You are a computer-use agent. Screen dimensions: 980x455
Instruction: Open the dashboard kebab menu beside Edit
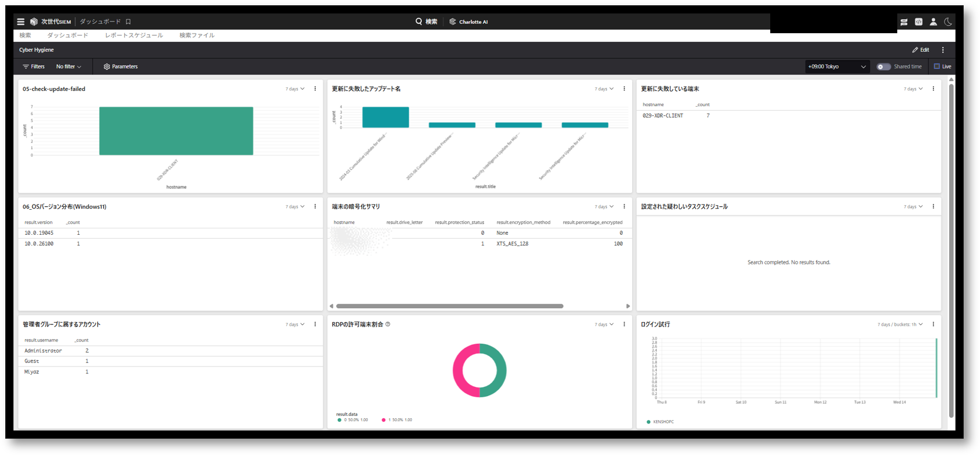[x=943, y=50]
